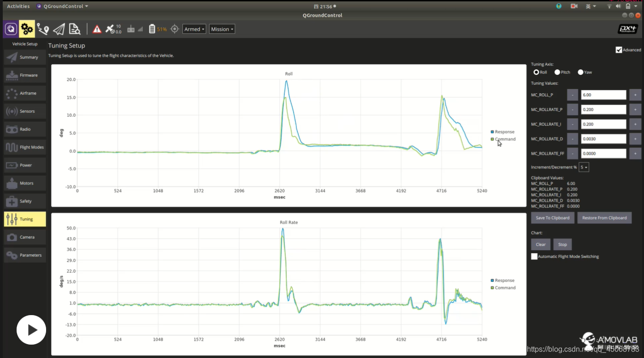Open Increment/Decrement percent dropdown
Image resolution: width=644 pixels, height=358 pixels.
[x=584, y=167]
